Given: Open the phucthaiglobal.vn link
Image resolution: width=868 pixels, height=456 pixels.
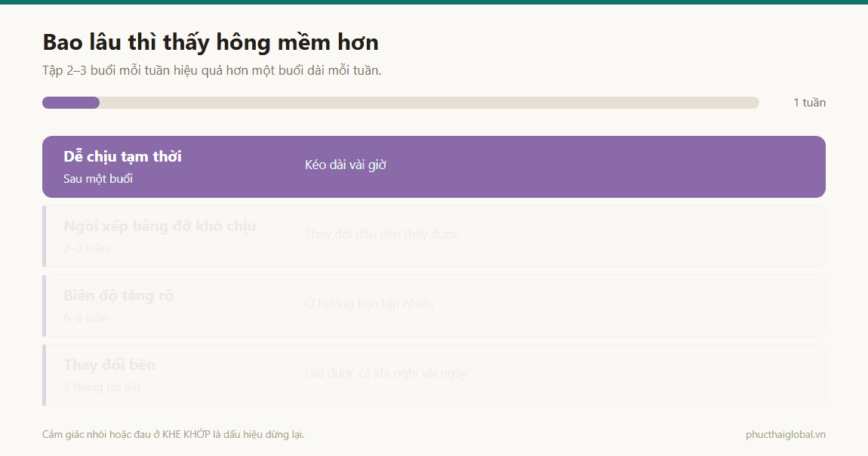Looking at the screenshot, I should 786,434.
